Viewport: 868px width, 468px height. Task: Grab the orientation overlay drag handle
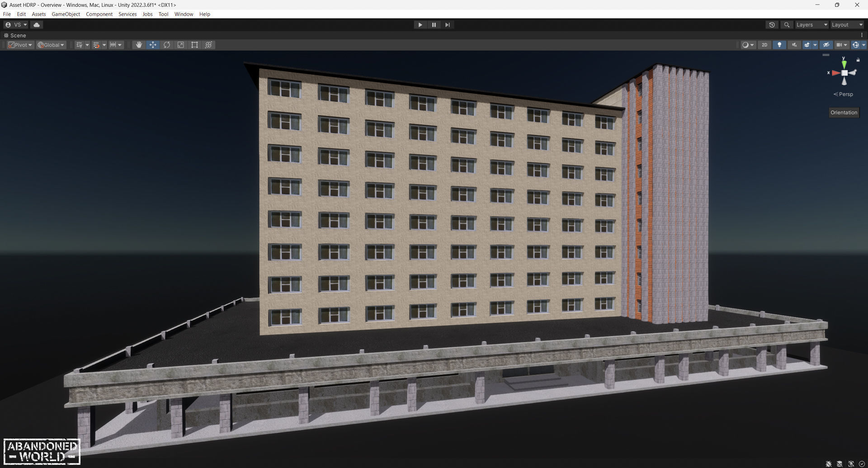826,55
